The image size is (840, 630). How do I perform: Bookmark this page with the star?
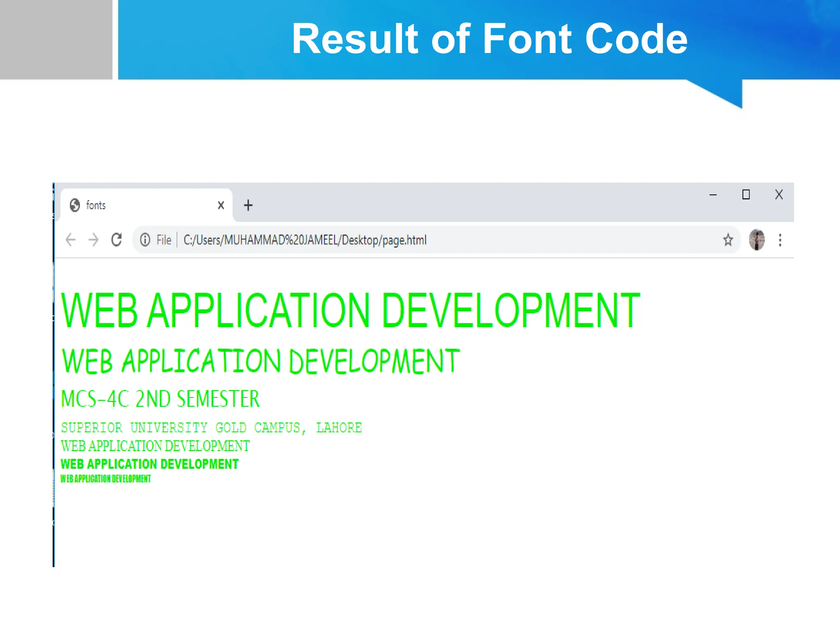pyautogui.click(x=728, y=240)
